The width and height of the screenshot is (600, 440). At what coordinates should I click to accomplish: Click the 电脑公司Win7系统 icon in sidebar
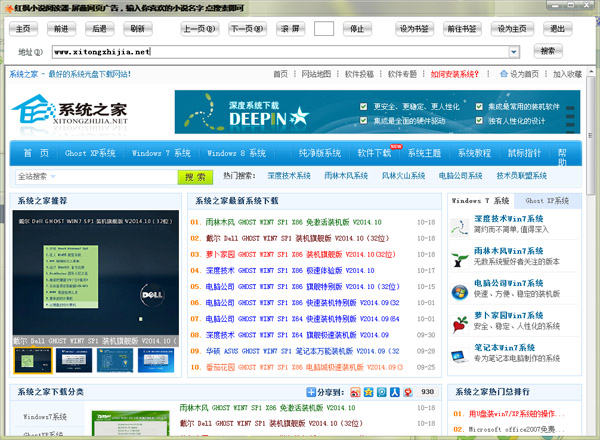point(460,289)
